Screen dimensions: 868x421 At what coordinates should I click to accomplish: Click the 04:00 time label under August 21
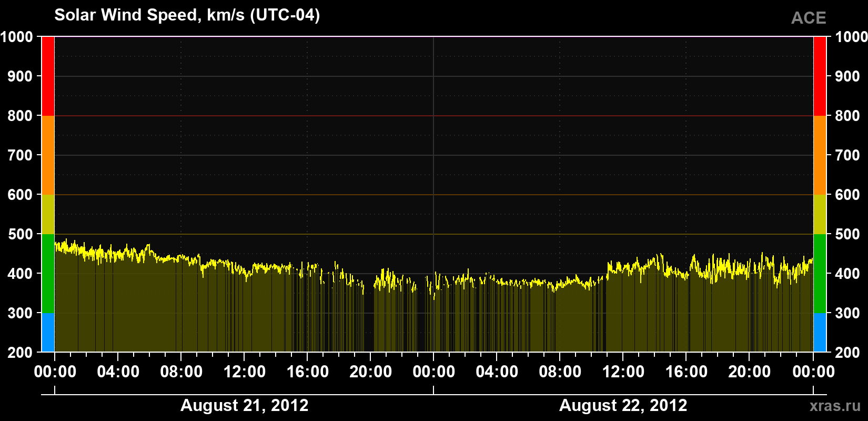(118, 372)
